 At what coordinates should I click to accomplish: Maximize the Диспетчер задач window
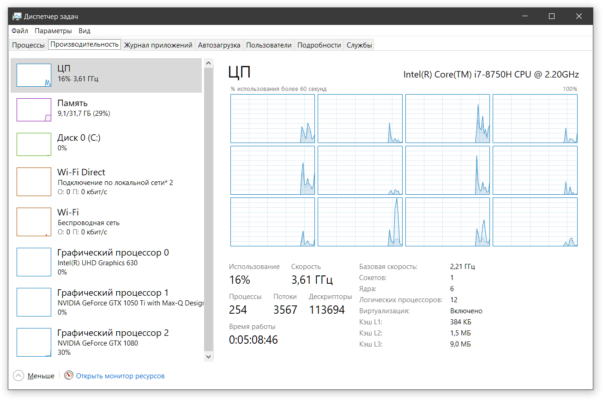pos(551,16)
